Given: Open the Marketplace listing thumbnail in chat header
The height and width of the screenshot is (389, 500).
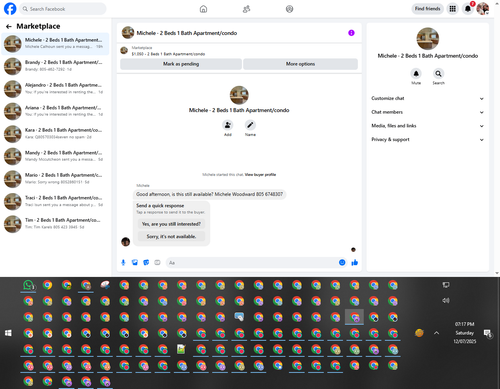Looking at the screenshot, I should [x=124, y=50].
